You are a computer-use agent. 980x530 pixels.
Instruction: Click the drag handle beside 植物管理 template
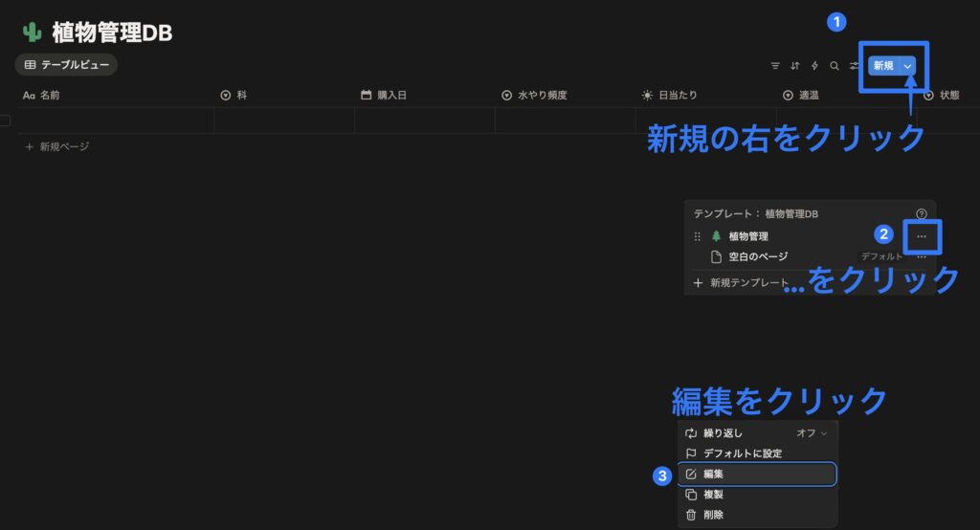(x=698, y=236)
